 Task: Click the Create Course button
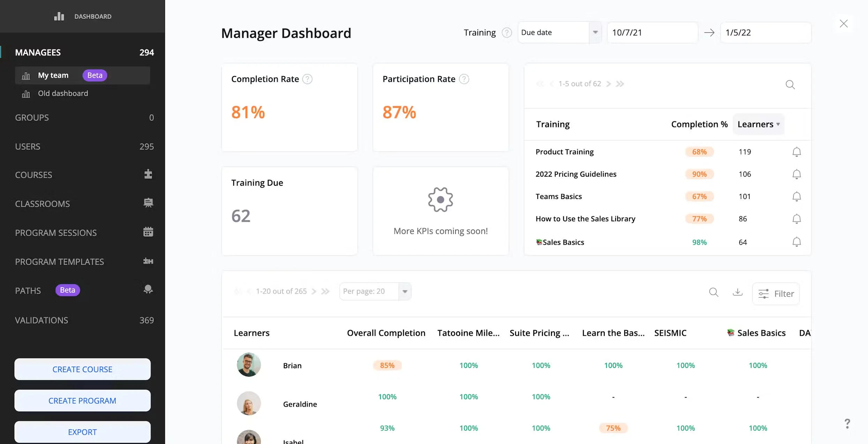tap(82, 369)
